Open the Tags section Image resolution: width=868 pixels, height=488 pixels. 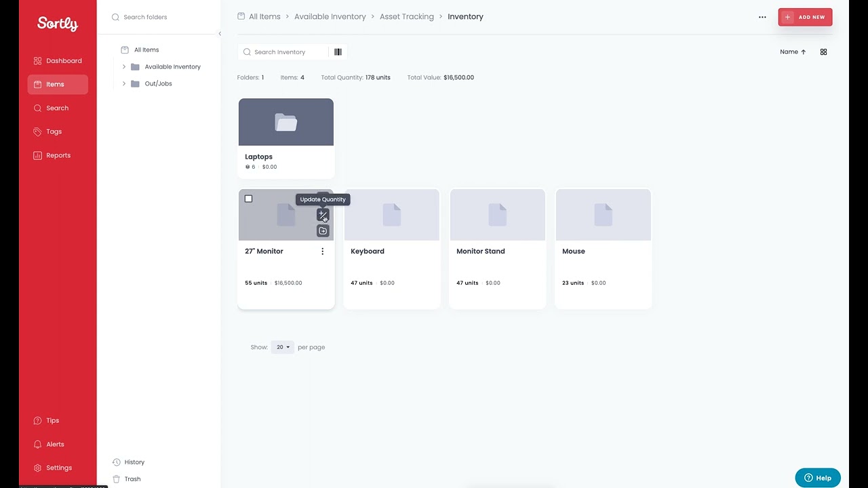point(58,131)
